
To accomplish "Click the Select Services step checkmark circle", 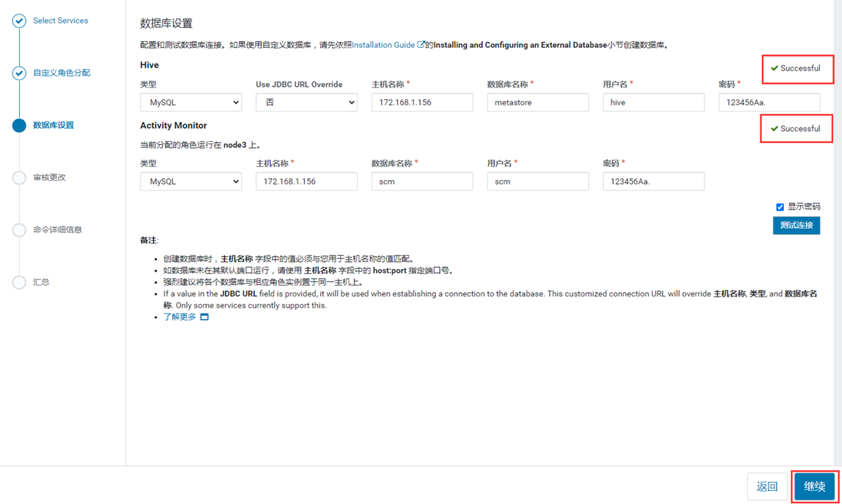I will click(19, 21).
